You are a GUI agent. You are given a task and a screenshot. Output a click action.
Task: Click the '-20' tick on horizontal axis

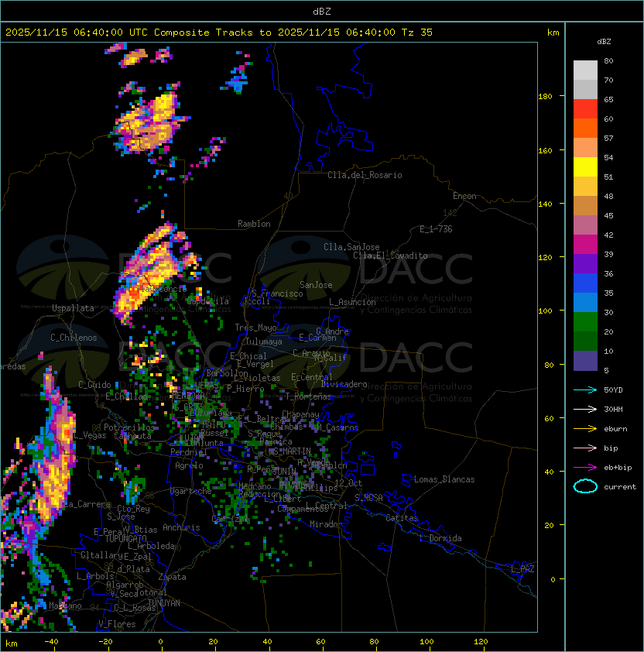105,642
